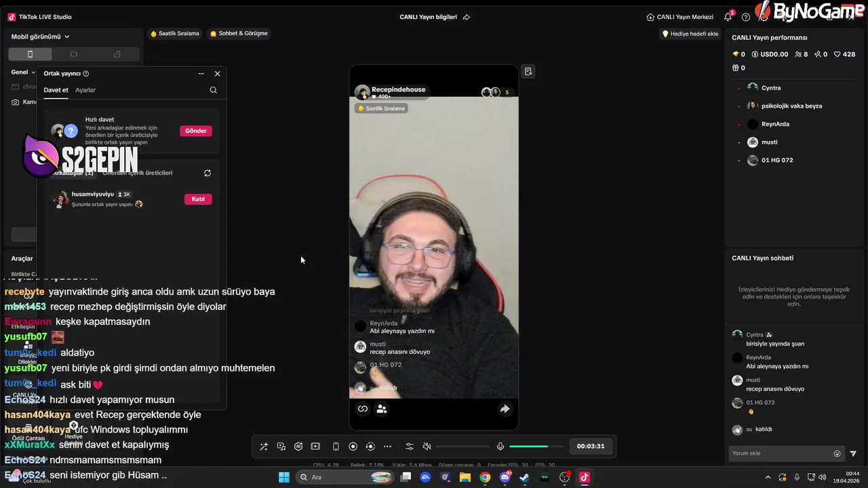Click the co-host people icon under preview
Screen dimensions: 868x488
coord(382,409)
